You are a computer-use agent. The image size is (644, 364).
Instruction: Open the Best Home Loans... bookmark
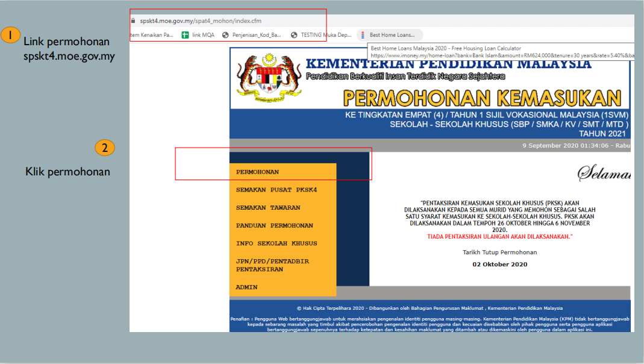(x=390, y=35)
